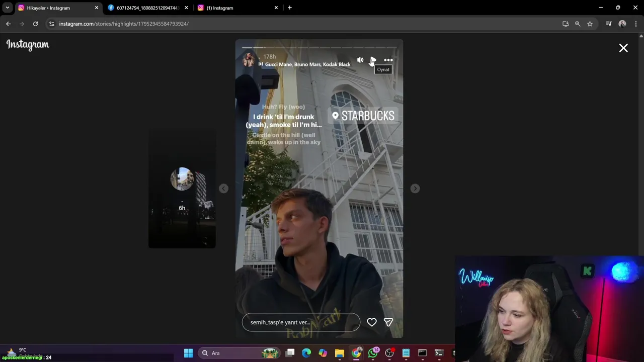Screen dimensions: 644x362
Task: Share the story via paper plane icon
Action: (x=388, y=322)
